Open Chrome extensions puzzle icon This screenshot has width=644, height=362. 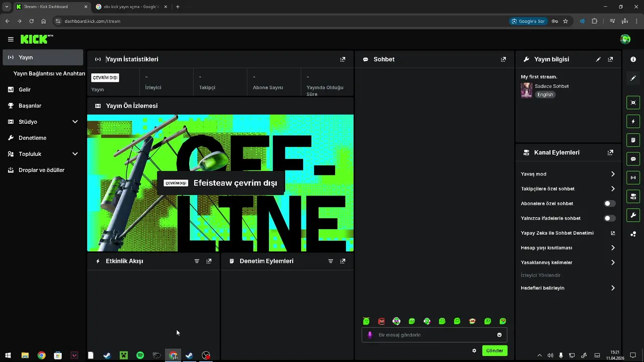point(595,21)
